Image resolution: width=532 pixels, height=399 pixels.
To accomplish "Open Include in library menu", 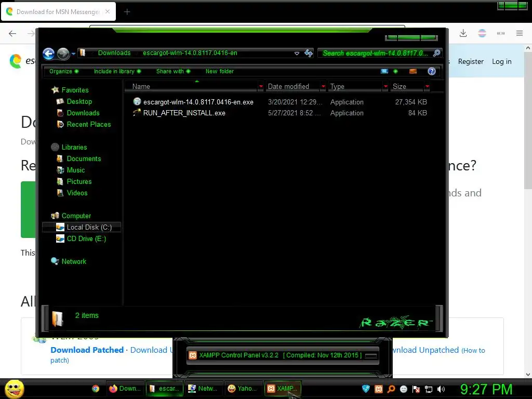I will pyautogui.click(x=117, y=71).
